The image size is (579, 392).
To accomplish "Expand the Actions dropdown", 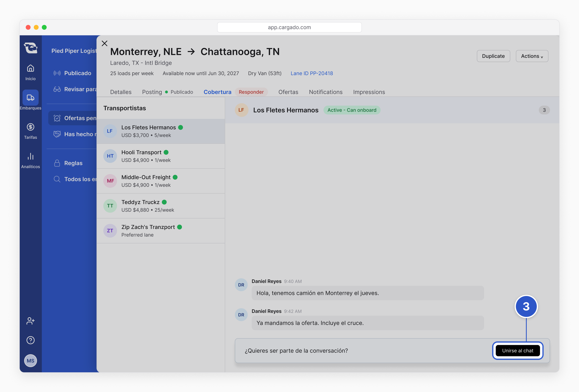I will click(532, 56).
